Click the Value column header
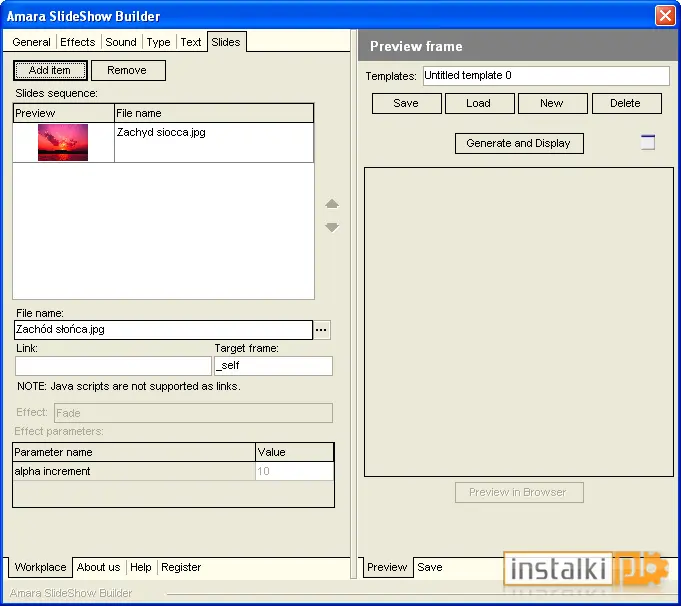 (294, 452)
